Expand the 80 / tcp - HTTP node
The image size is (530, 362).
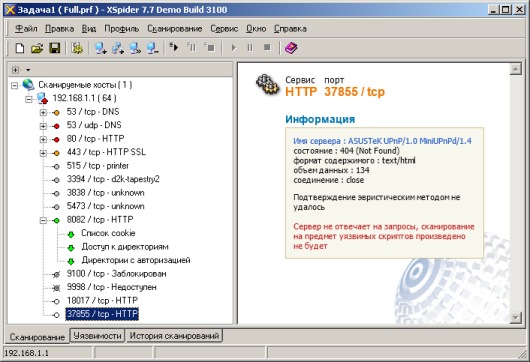click(43, 140)
